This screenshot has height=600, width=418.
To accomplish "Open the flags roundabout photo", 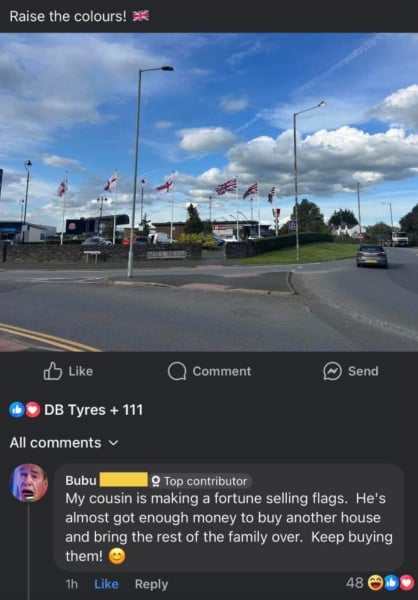I will tap(209, 192).
